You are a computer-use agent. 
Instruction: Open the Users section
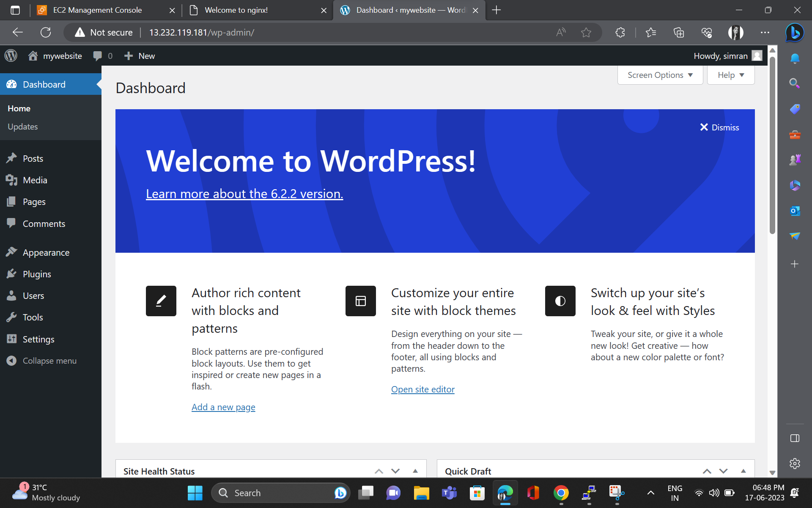pos(33,295)
